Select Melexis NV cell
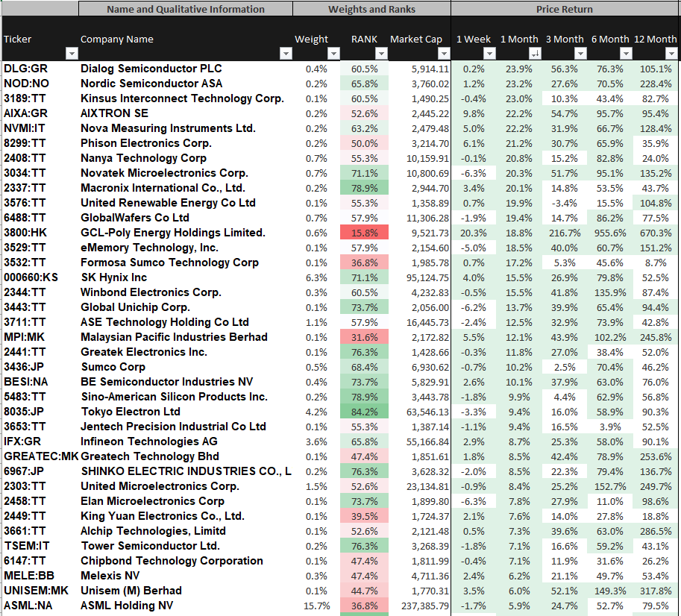The height and width of the screenshot is (616, 681). [x=186, y=576]
